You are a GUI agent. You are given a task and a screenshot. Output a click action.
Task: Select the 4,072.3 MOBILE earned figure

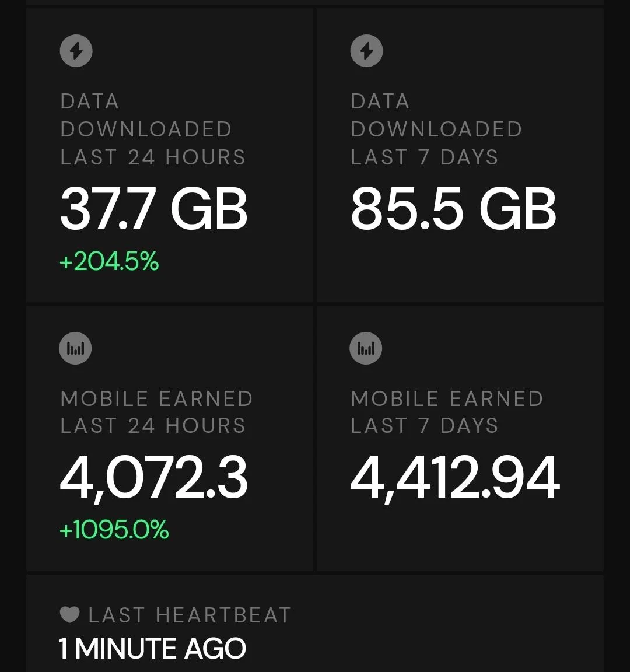pos(153,478)
